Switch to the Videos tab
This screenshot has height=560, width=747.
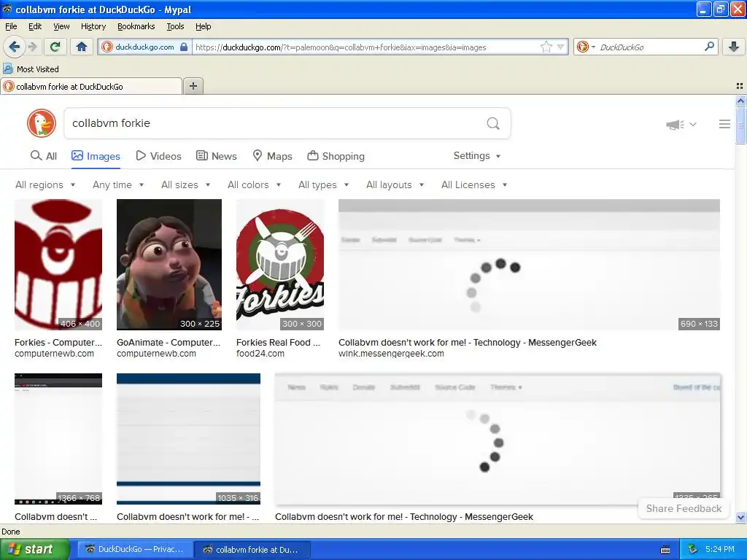[158, 156]
